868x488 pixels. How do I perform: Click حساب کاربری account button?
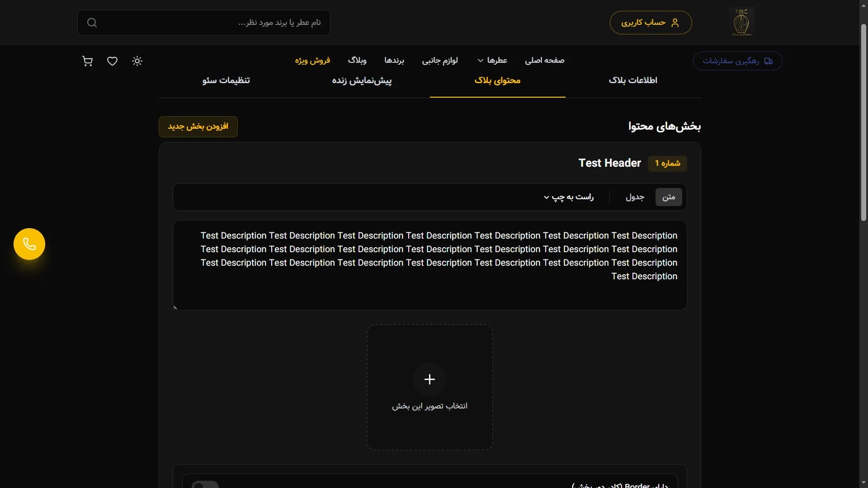[x=651, y=23]
